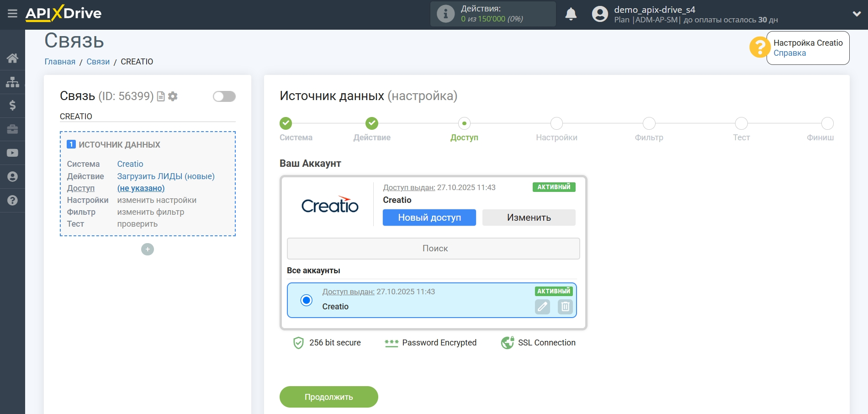Go to Связи via breadcrumb
The width and height of the screenshot is (868, 414).
point(98,61)
